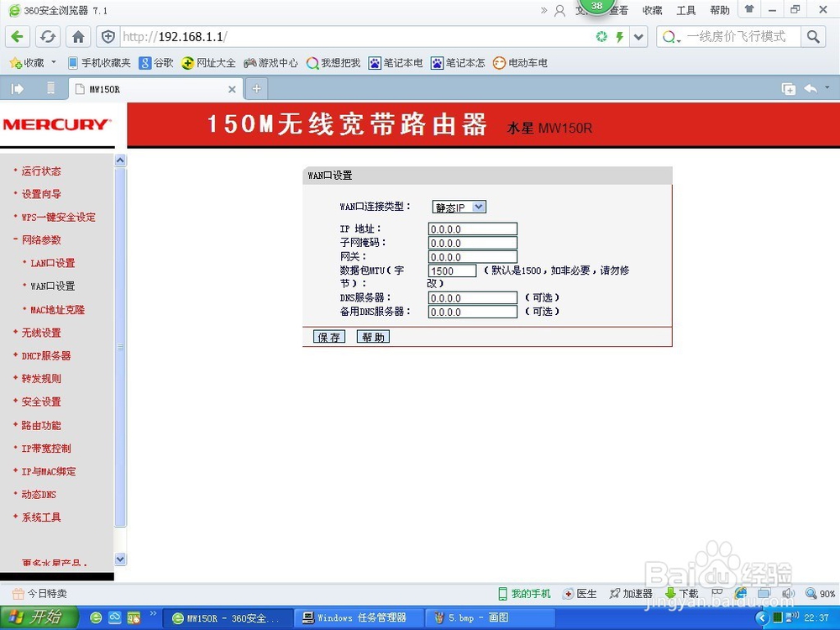Click the lightning speed mode icon
The image size is (840, 630).
(x=620, y=36)
